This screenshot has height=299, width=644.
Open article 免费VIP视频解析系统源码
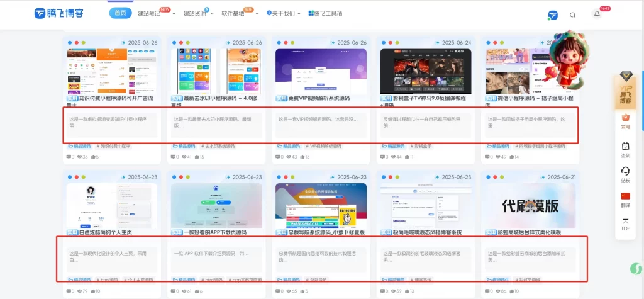(319, 99)
